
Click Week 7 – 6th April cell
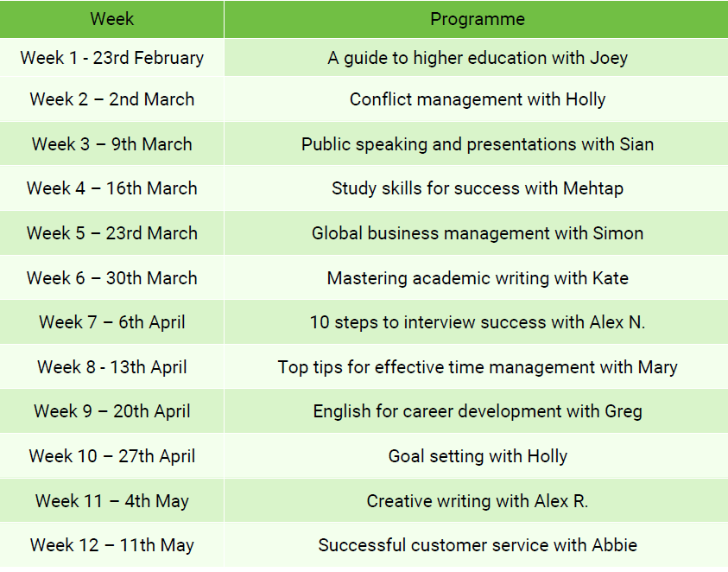click(x=112, y=322)
